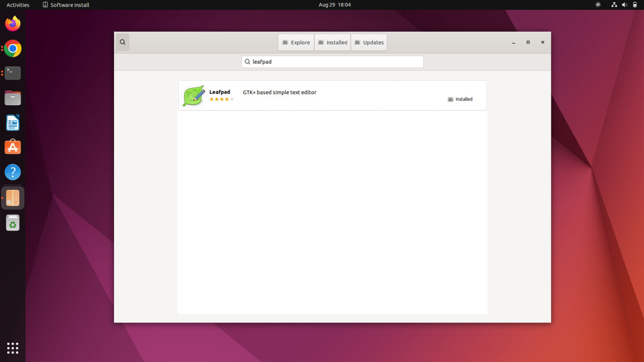The width and height of the screenshot is (644, 362).
Task: Open Google Chrome from the dock
Action: point(13,49)
